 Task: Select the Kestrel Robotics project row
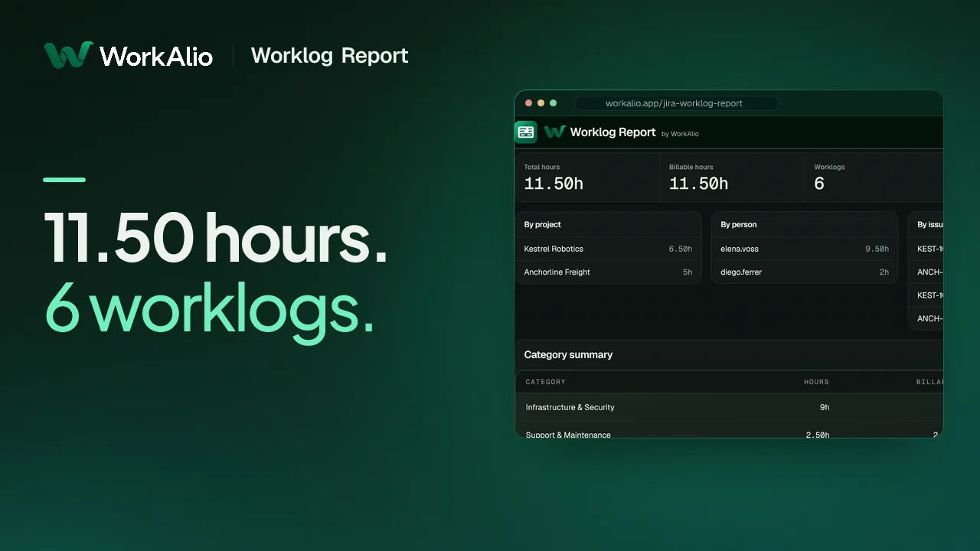[608, 249]
